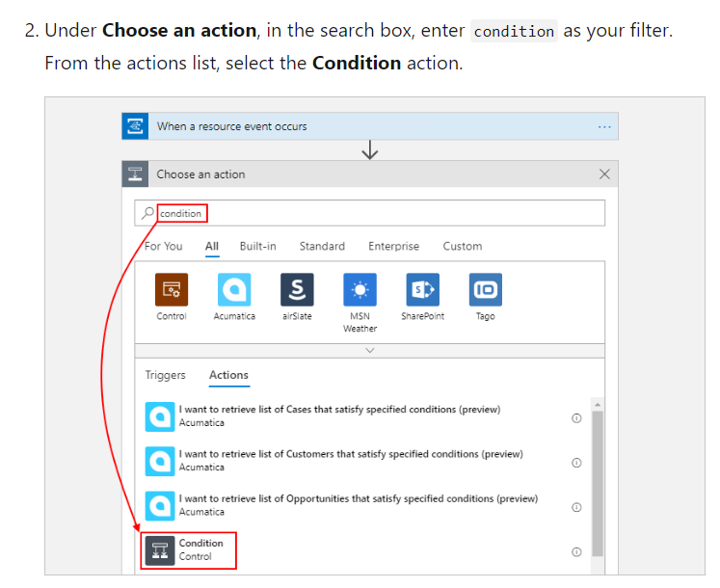720x588 pixels.
Task: Show info for the Customers action
Action: (576, 463)
